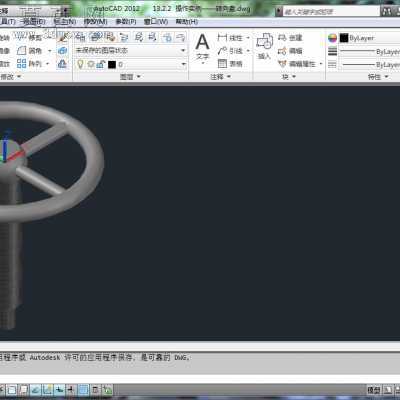Expand the 线性 dimension flyout arrow
The image size is (400, 400).
pyautogui.click(x=248, y=38)
